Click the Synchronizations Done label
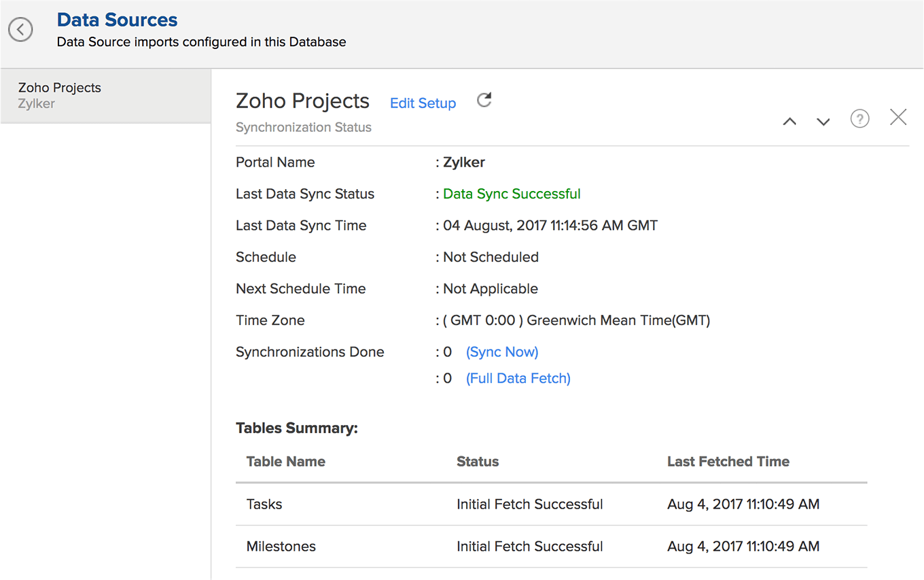This screenshot has width=924, height=580. (x=310, y=352)
